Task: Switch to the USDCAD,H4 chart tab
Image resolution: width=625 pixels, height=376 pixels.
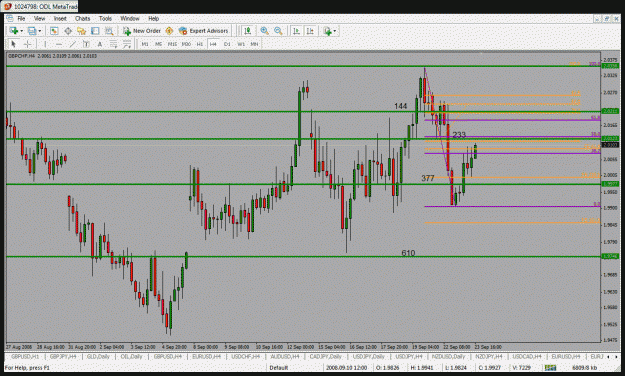Action: [x=527, y=356]
